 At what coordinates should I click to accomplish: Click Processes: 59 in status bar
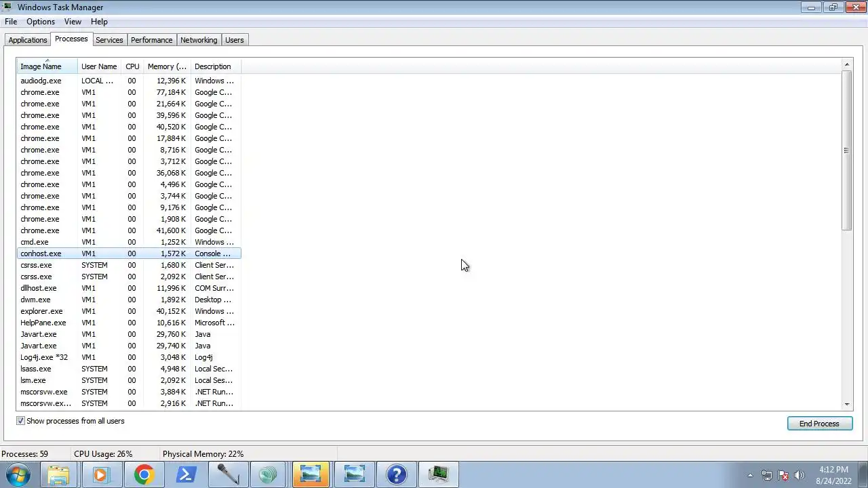click(x=25, y=454)
